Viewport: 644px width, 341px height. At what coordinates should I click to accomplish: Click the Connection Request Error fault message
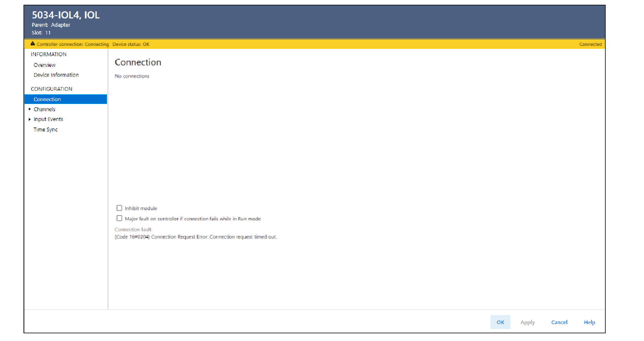pos(196,237)
